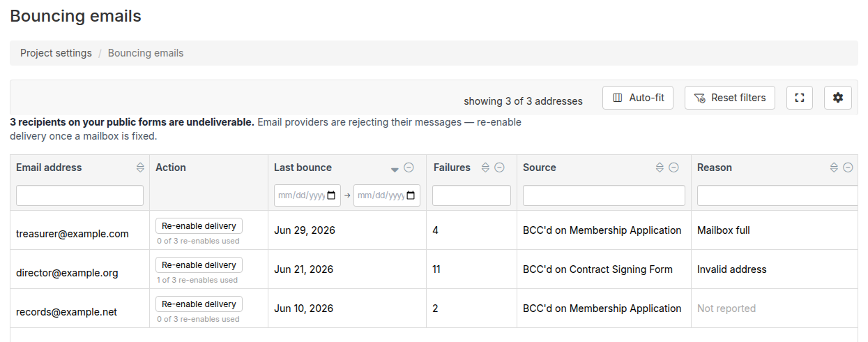Focus Last bounce start date field

(307, 195)
